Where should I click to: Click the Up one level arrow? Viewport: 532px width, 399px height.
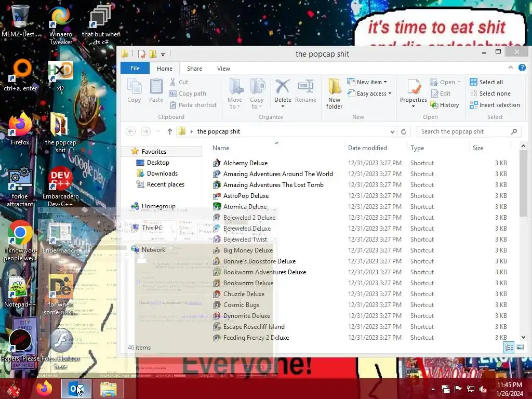[x=170, y=131]
